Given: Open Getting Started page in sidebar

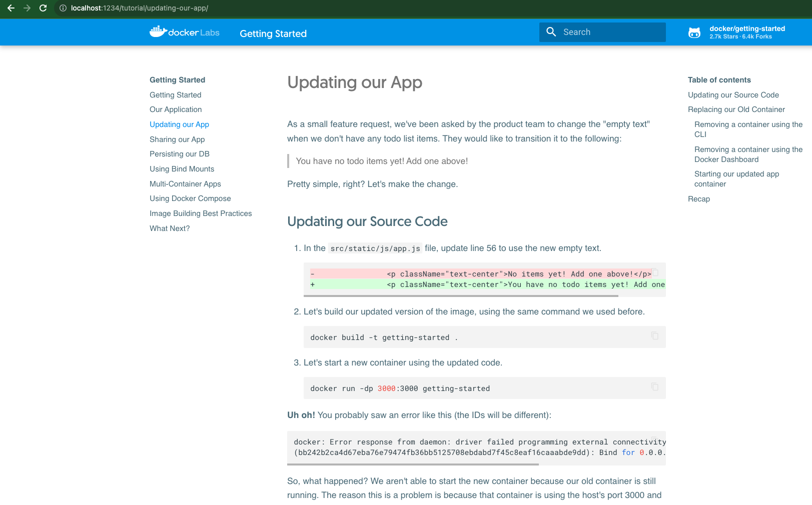Looking at the screenshot, I should pyautogui.click(x=175, y=95).
